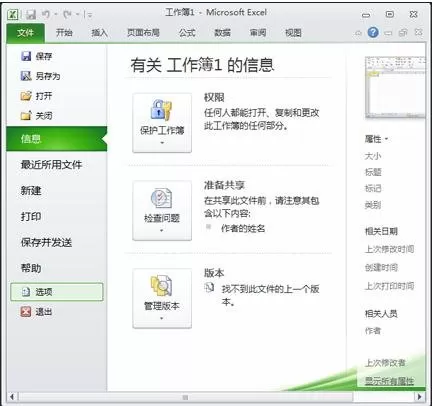This screenshot has width=432, height=406.
Task: Click the document icon next to 找不到此文件的上一个版本
Action: [x=209, y=288]
